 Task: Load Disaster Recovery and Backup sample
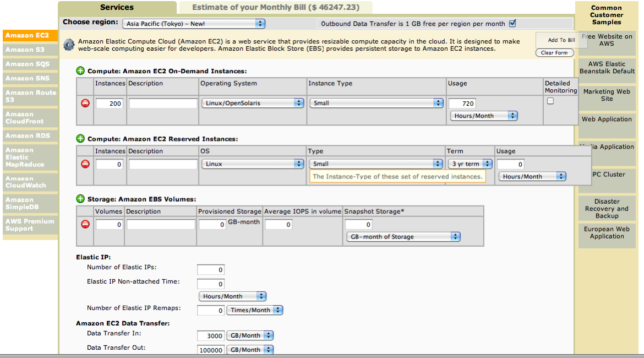[x=607, y=209]
